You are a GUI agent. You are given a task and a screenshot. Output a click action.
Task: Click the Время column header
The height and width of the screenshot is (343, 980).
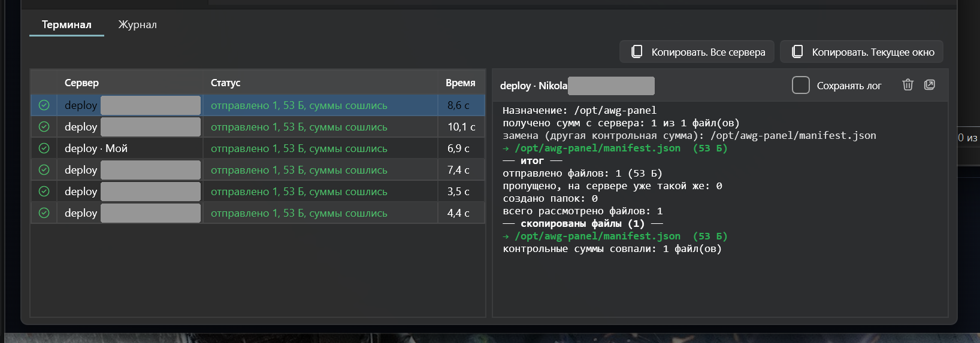[461, 83]
